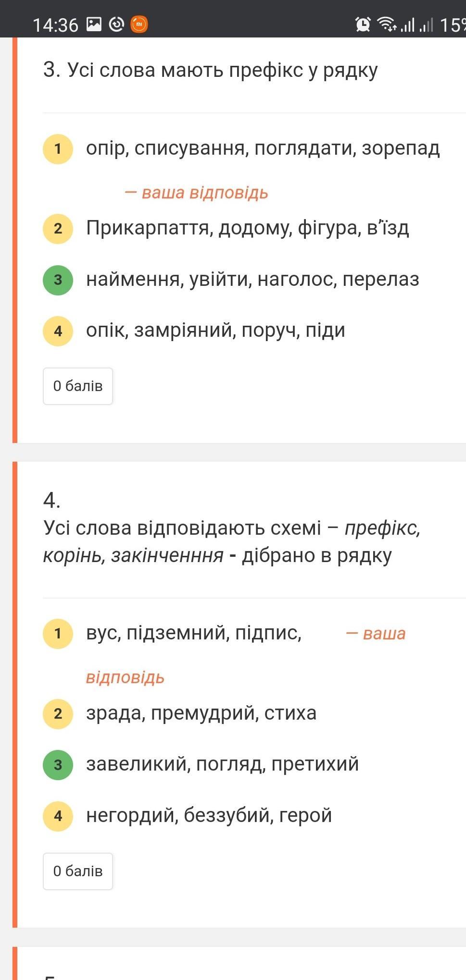Select answer 1 badge in question 3

[58, 149]
